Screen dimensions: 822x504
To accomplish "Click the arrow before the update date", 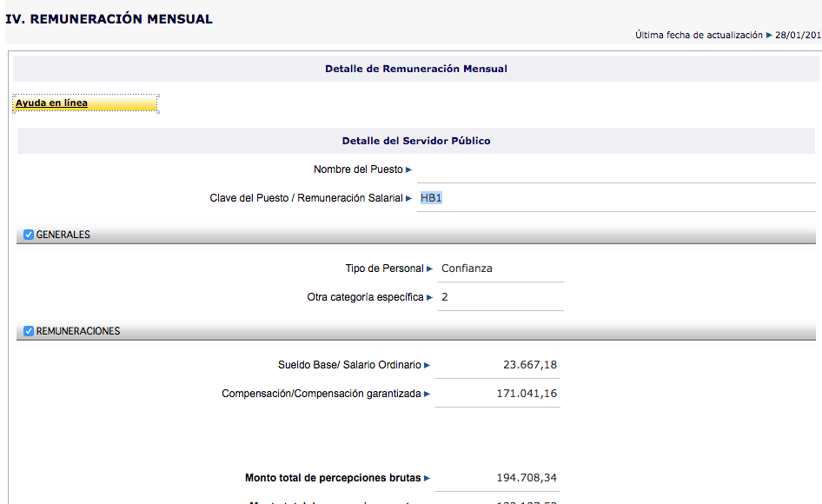I will pos(768,36).
